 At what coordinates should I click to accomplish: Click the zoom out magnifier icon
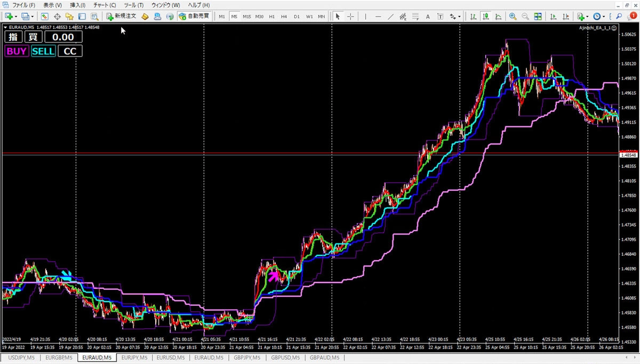(525, 17)
